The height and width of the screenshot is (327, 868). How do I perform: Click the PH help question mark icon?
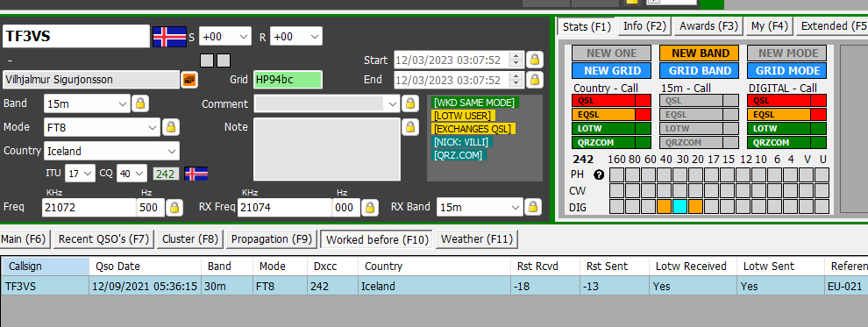point(599,174)
